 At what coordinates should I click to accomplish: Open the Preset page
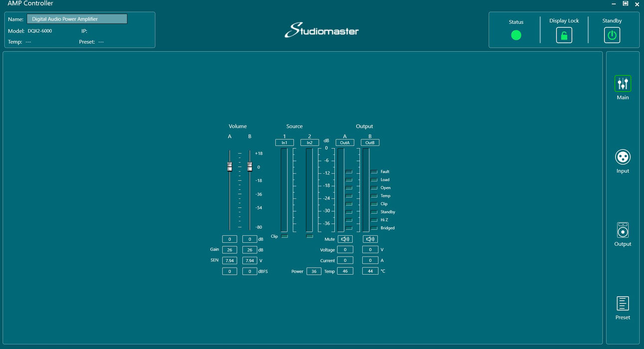coord(623,304)
